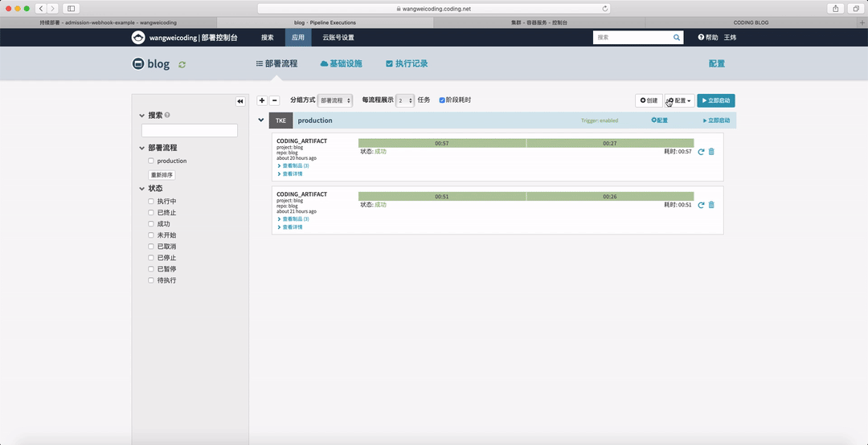
Task: Expand 查看详情 in the 00:51 execution
Action: 289,227
